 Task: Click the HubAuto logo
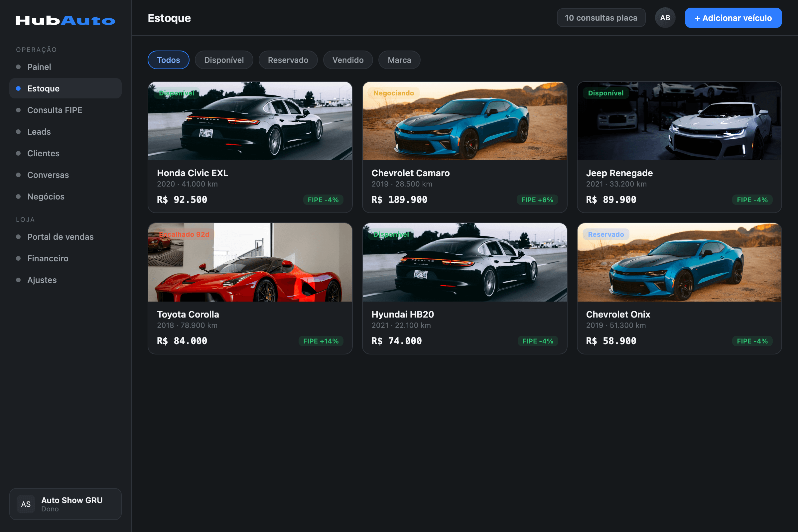[66, 21]
